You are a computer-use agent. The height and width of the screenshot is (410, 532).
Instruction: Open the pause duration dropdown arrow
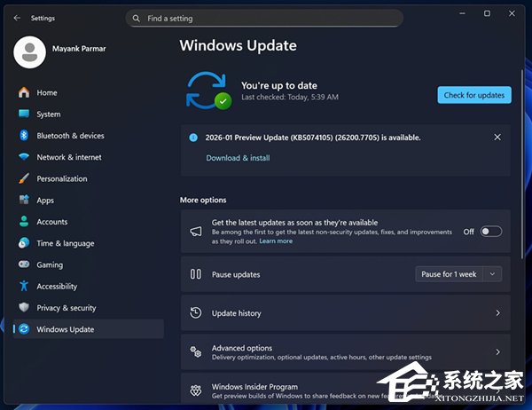click(x=492, y=274)
